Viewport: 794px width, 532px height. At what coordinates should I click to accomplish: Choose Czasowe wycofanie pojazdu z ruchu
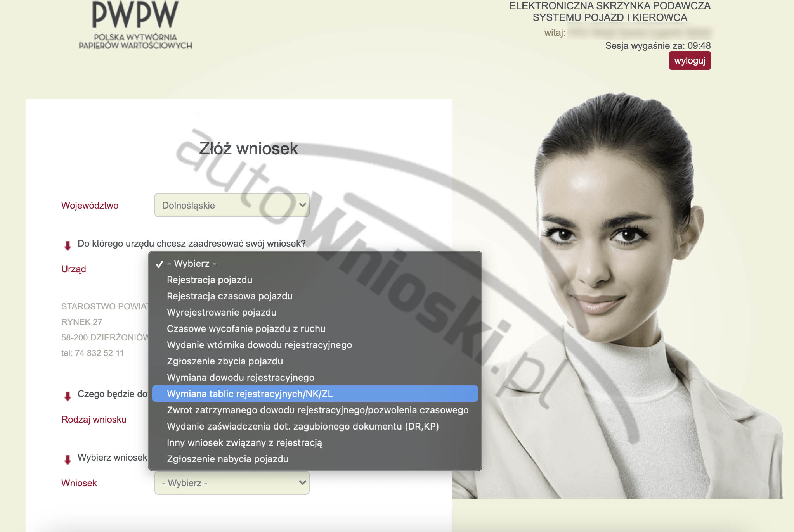246,329
